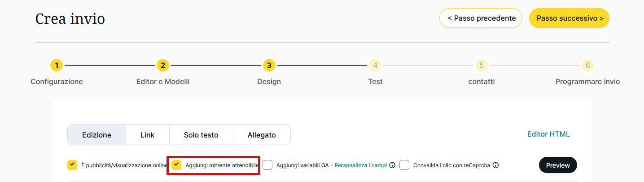Enable Aggiungi variabili GA checkbox
The width and height of the screenshot is (644, 182).
pos(267,165)
